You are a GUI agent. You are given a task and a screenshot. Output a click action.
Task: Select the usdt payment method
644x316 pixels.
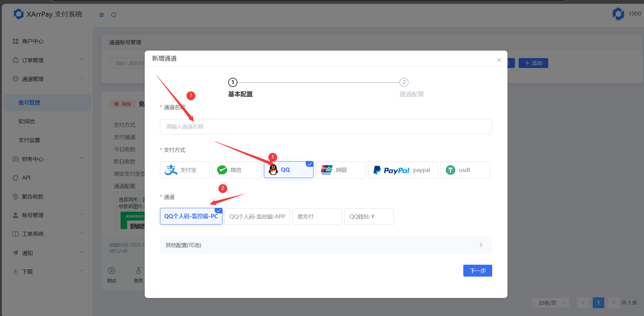point(465,170)
